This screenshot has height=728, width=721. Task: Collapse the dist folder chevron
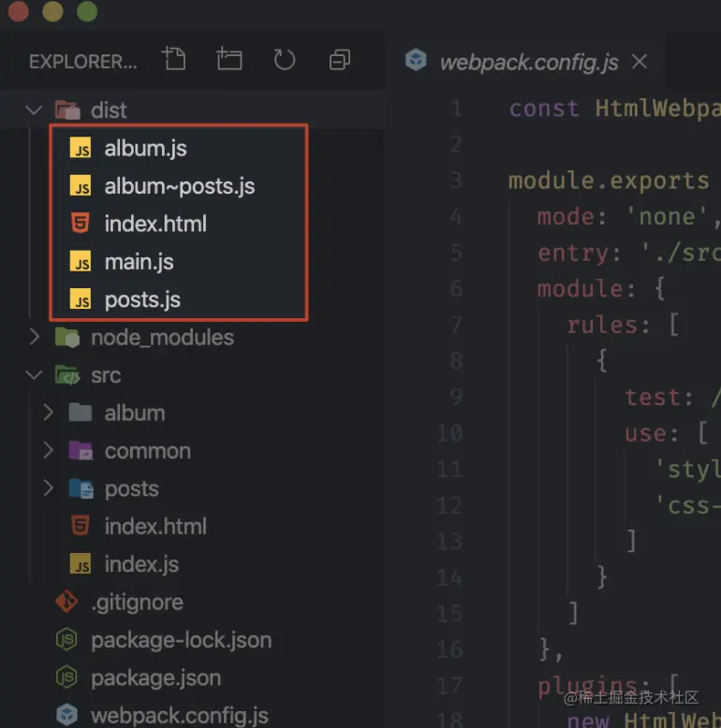tap(34, 110)
